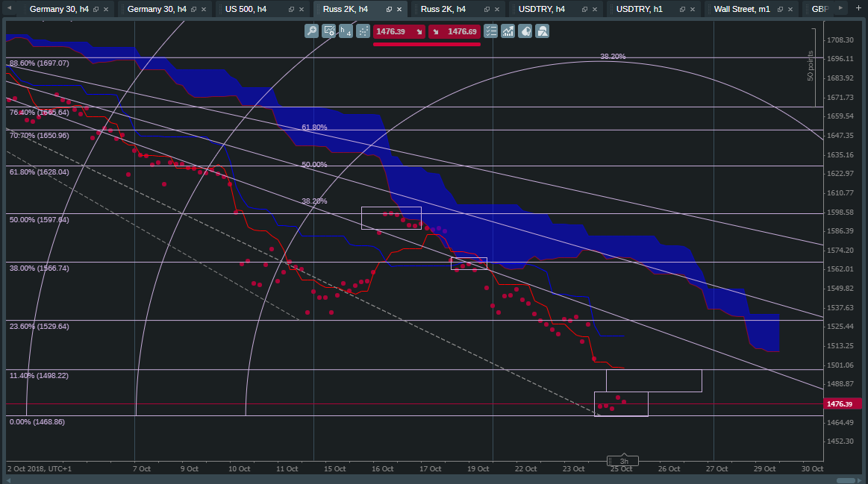Click the 2 Oct 2018, UTC+1 date label
This screenshot has width=868, height=484.
click(x=40, y=469)
